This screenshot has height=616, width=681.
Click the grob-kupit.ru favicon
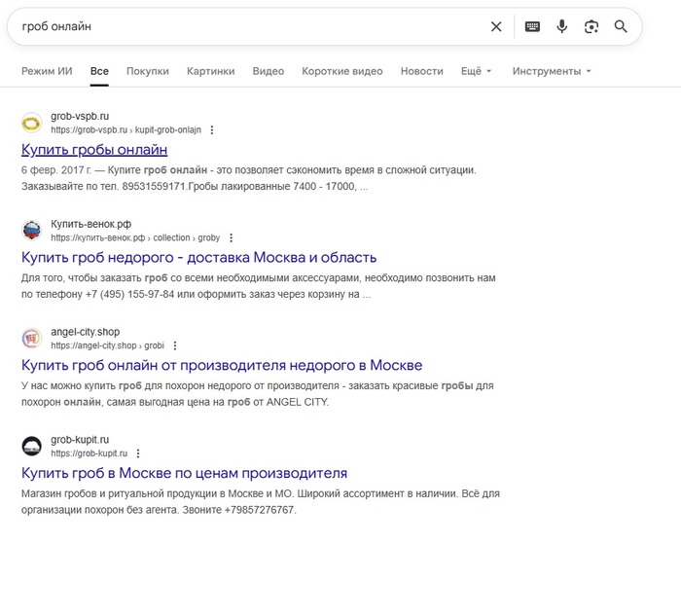(32, 446)
